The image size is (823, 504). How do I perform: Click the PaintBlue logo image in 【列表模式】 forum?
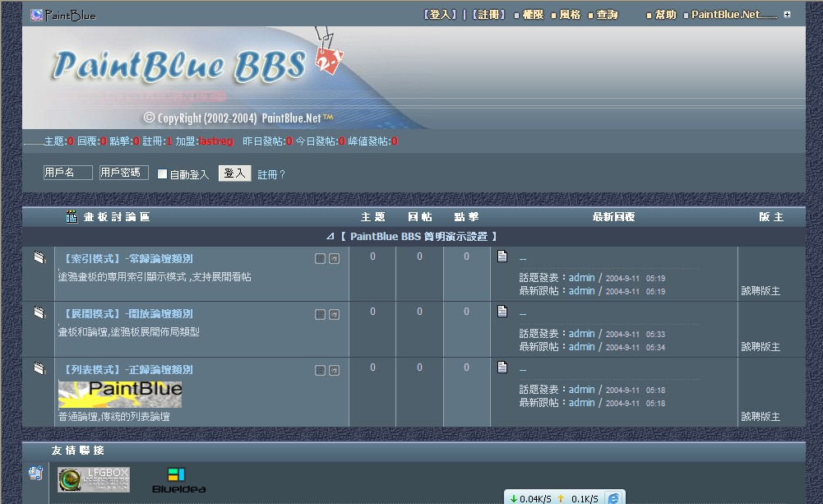120,395
